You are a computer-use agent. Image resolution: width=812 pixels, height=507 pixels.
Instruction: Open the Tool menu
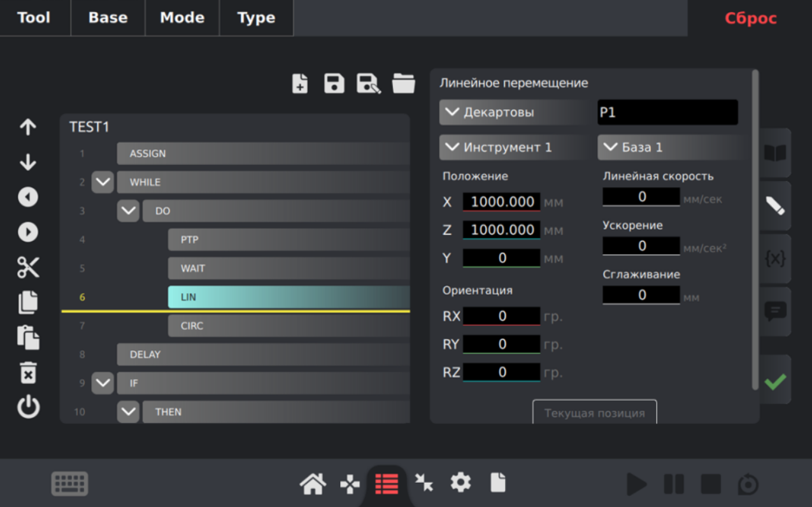(34, 18)
